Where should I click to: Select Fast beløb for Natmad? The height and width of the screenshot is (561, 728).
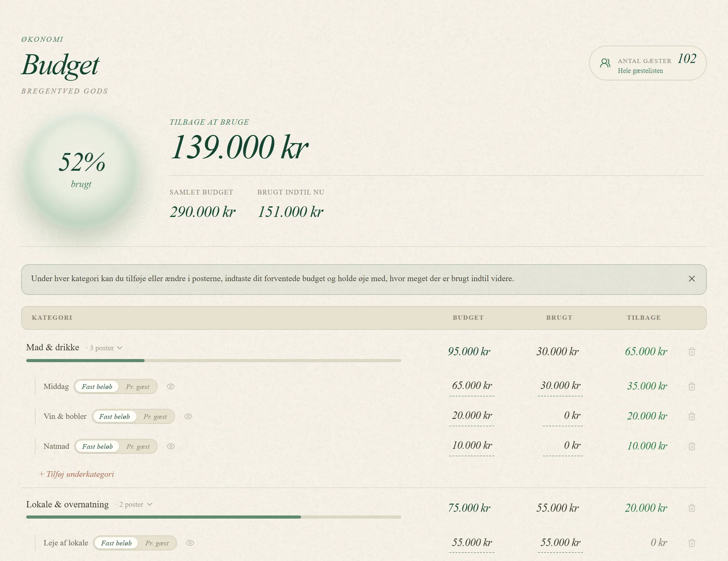(x=97, y=446)
